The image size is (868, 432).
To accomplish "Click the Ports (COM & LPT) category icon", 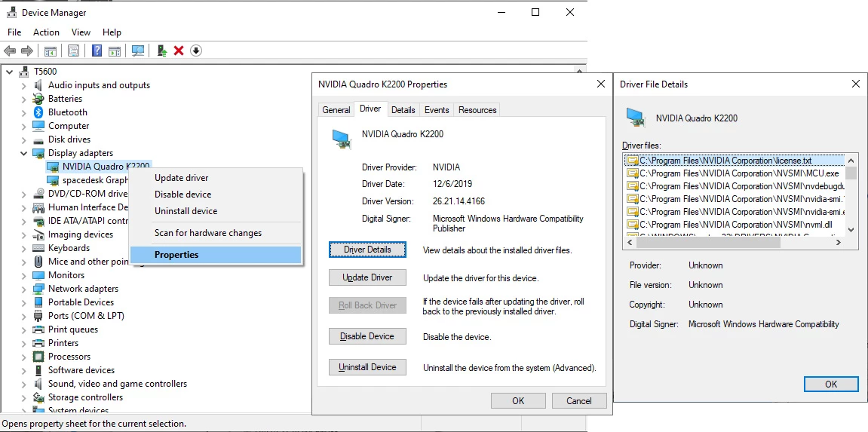I will [x=38, y=316].
